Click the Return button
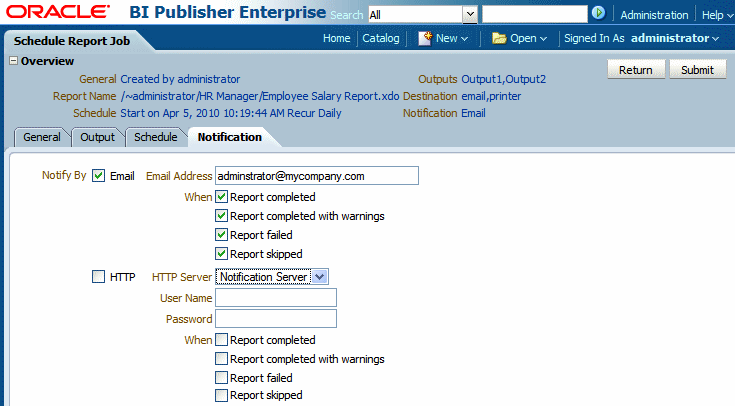Image resolution: width=735 pixels, height=406 pixels. tap(636, 69)
